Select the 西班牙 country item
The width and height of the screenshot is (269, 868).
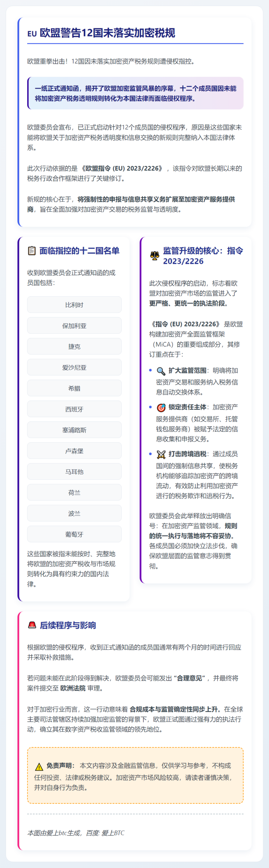(74, 409)
